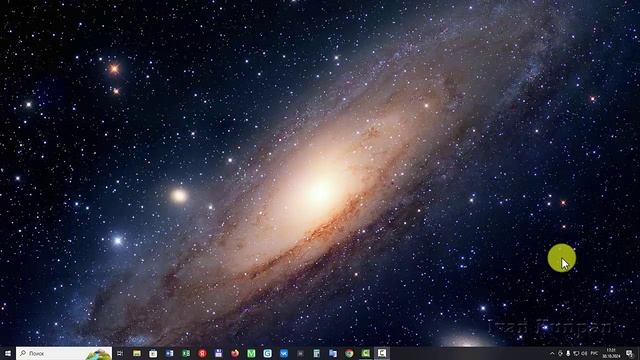The height and width of the screenshot is (360, 640).
Task: Open the blue documents app on taskbar
Action: coord(333,353)
